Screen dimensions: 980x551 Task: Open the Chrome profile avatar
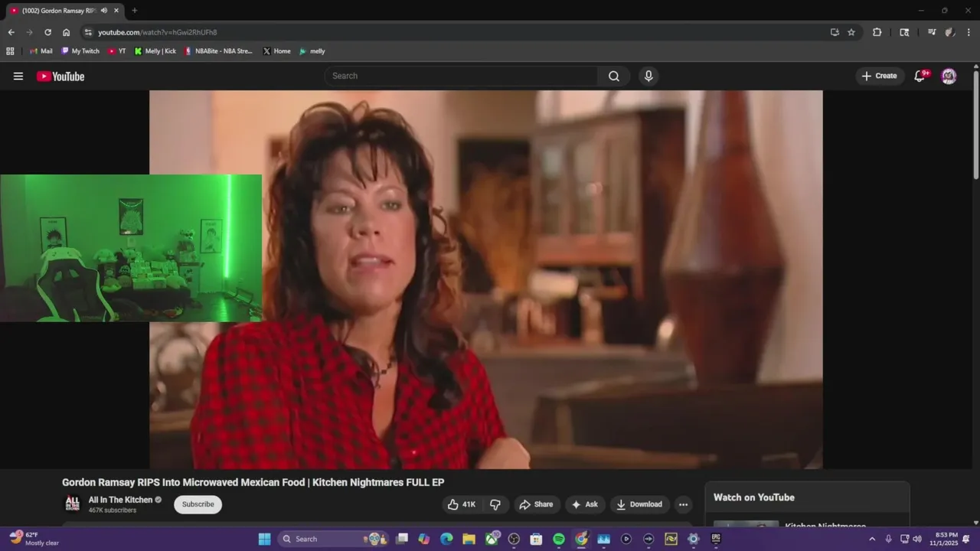(950, 32)
